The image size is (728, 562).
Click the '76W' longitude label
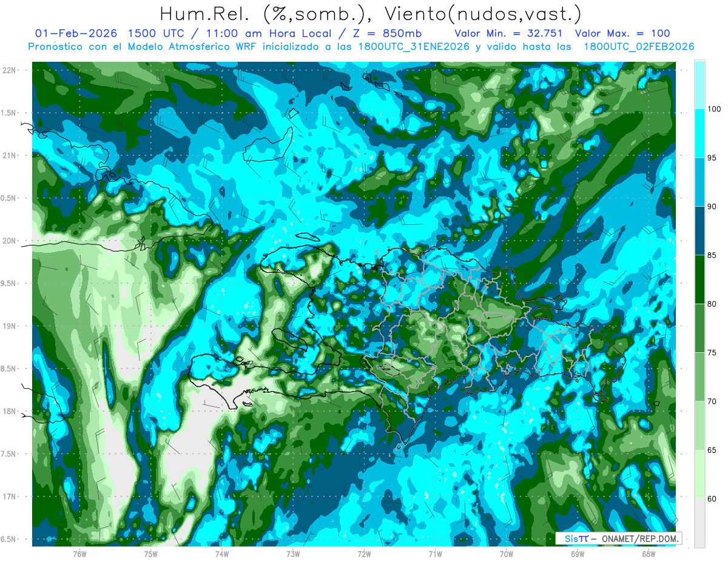click(79, 554)
